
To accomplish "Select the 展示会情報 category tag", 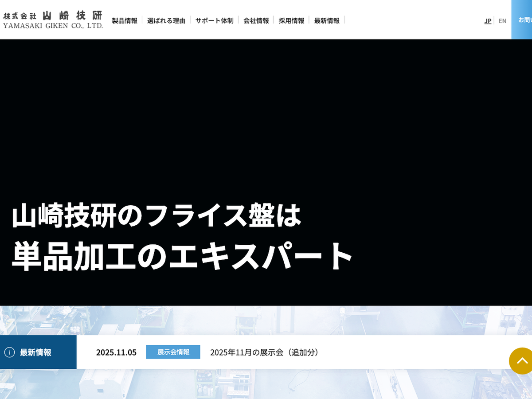I will click(x=173, y=352).
